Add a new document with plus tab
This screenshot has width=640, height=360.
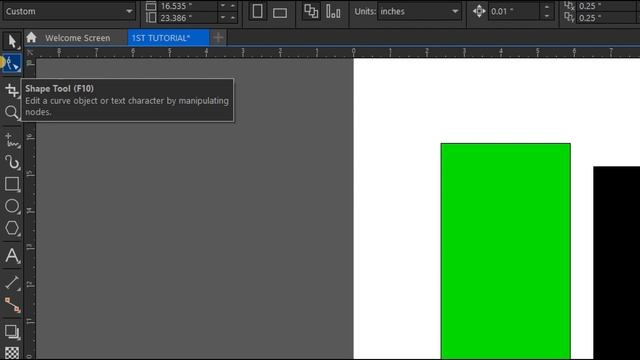pyautogui.click(x=218, y=38)
